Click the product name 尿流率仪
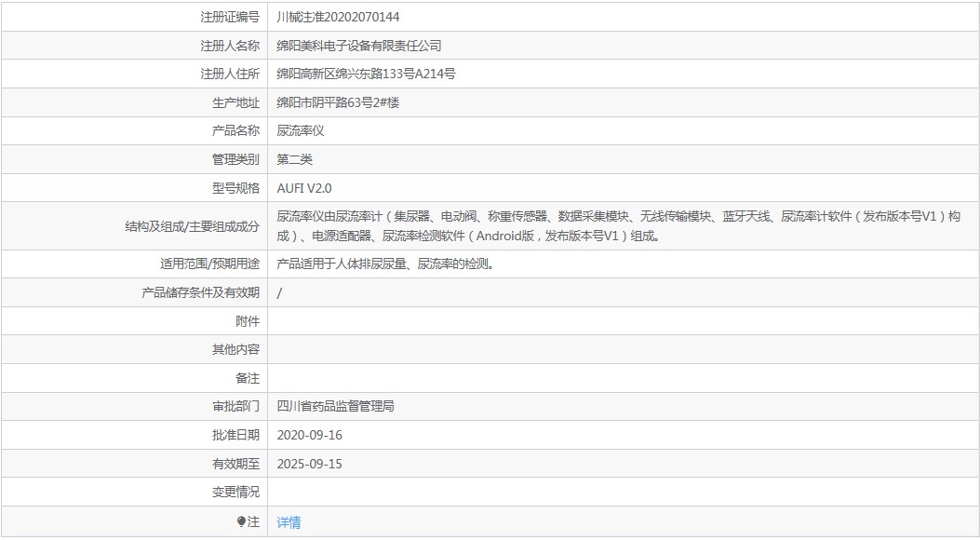The height and width of the screenshot is (541, 980). (x=298, y=130)
